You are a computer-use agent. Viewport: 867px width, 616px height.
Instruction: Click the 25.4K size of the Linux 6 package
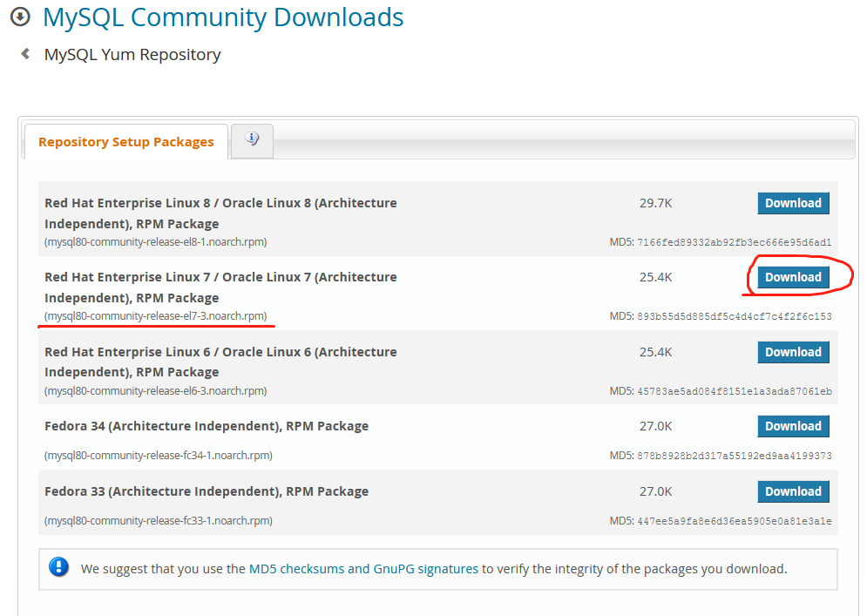(x=656, y=352)
